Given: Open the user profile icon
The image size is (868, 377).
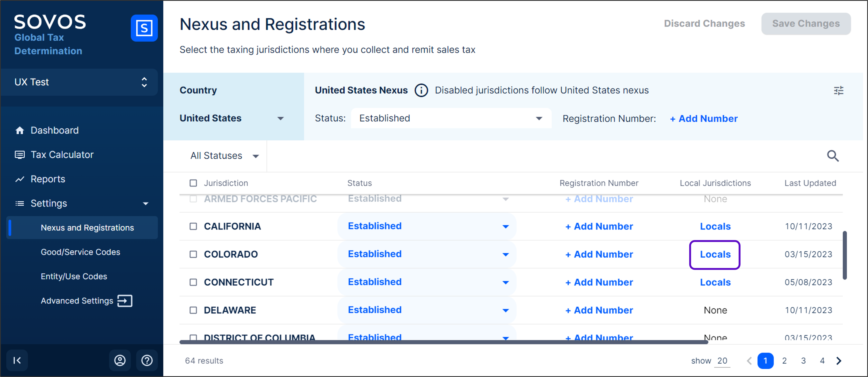Looking at the screenshot, I should (x=120, y=360).
